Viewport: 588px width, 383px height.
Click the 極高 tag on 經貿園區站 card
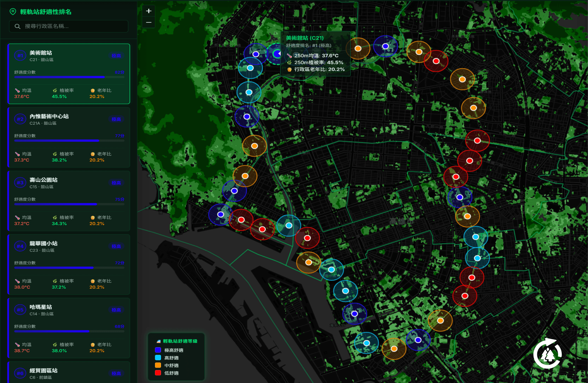tap(116, 373)
